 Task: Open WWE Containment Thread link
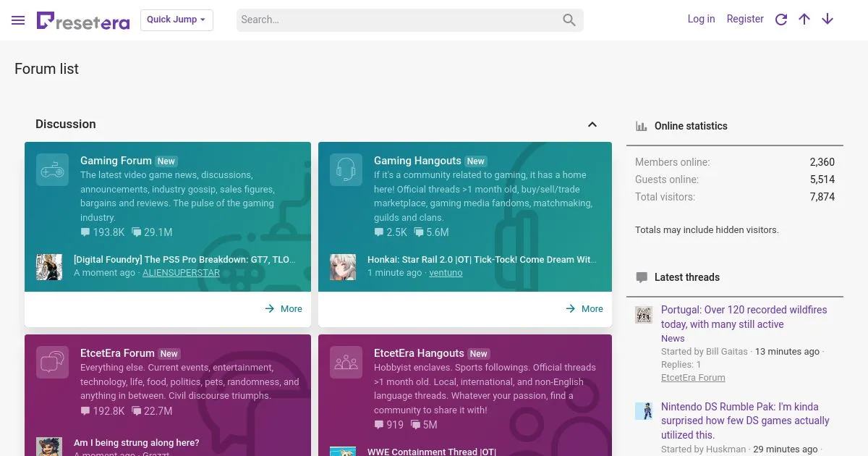point(432,451)
